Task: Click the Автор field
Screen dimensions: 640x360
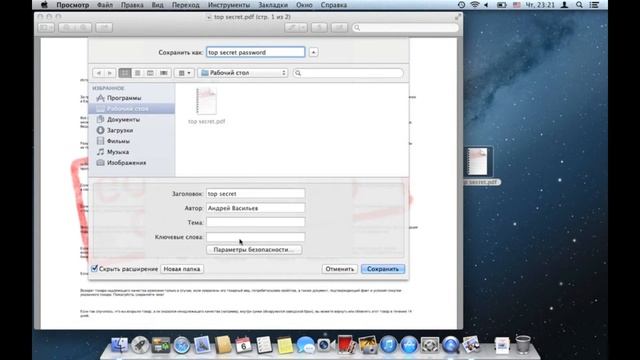Action: tap(256, 208)
